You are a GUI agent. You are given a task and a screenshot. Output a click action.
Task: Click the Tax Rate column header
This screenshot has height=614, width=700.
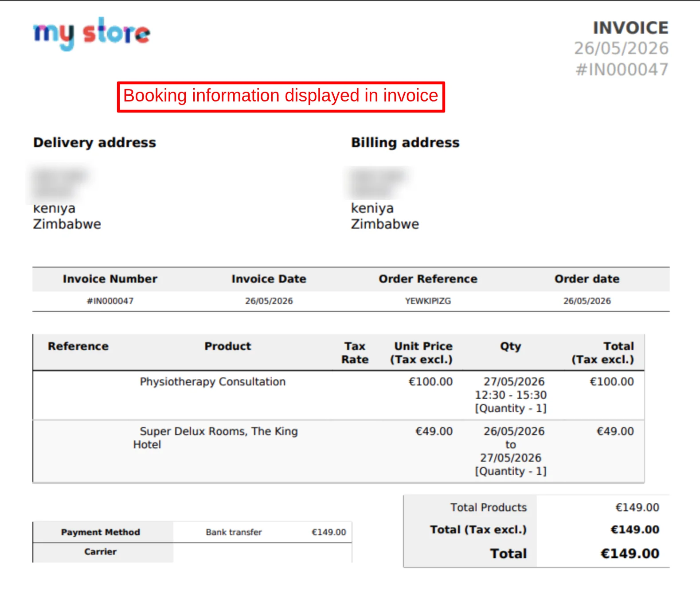[355, 353]
